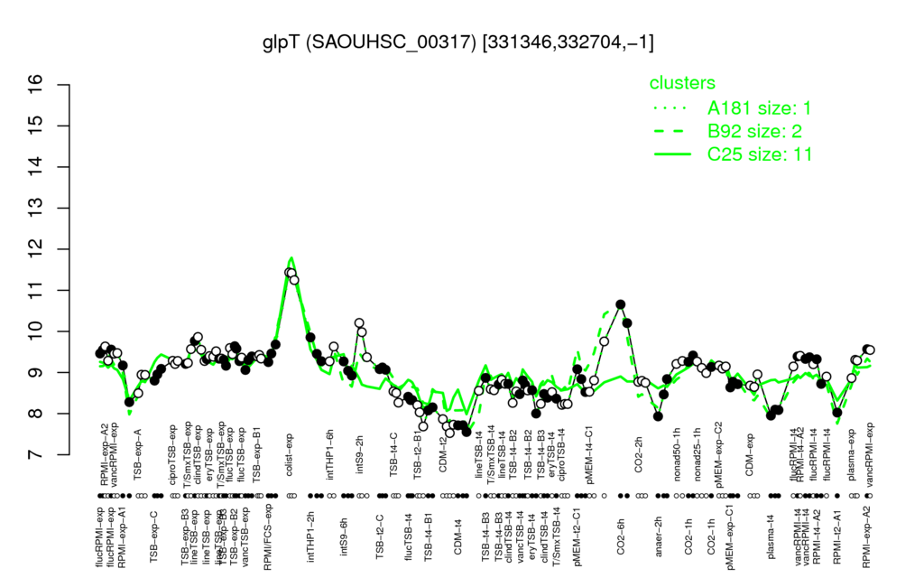Click the 'CDM-t2' condition label
The height and width of the screenshot is (578, 924).
coord(443,456)
